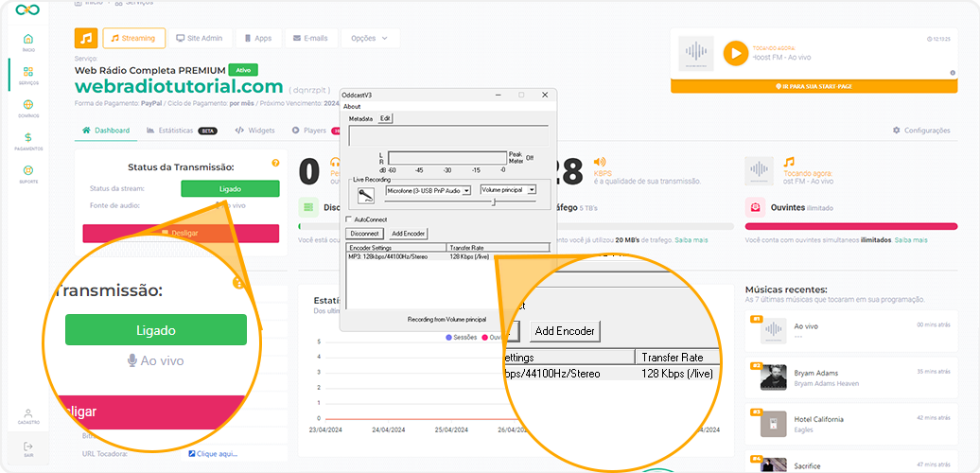Click the orange music note above Tocando agora
980x473 pixels.
coord(789,162)
